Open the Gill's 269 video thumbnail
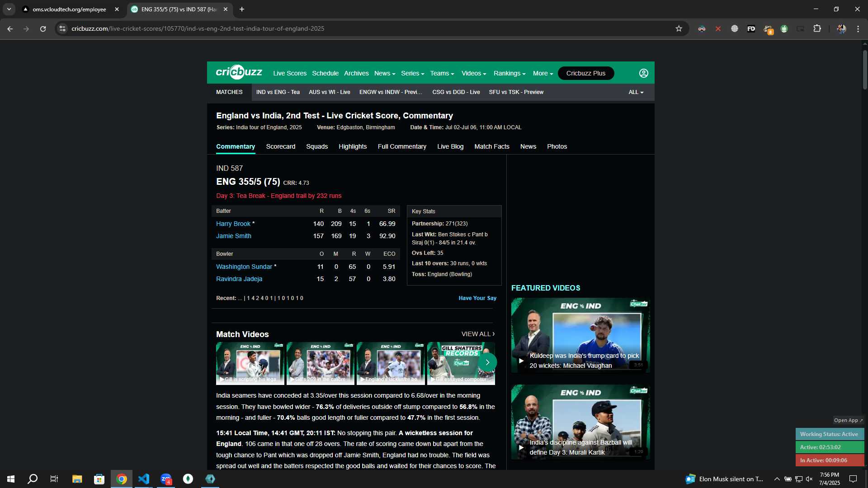Viewport: 868px width, 488px height. coord(320,363)
